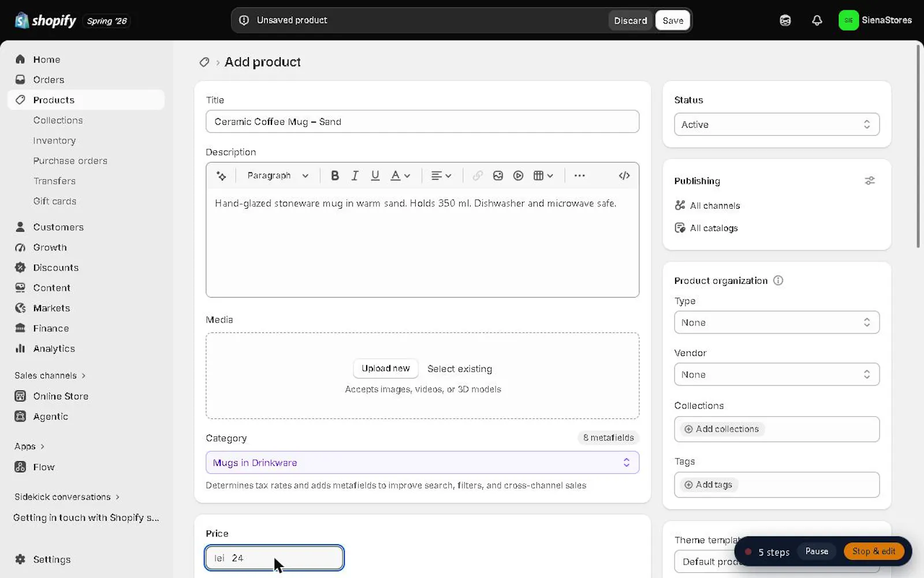
Task: Open the Paragraph style dropdown
Action: (x=278, y=176)
